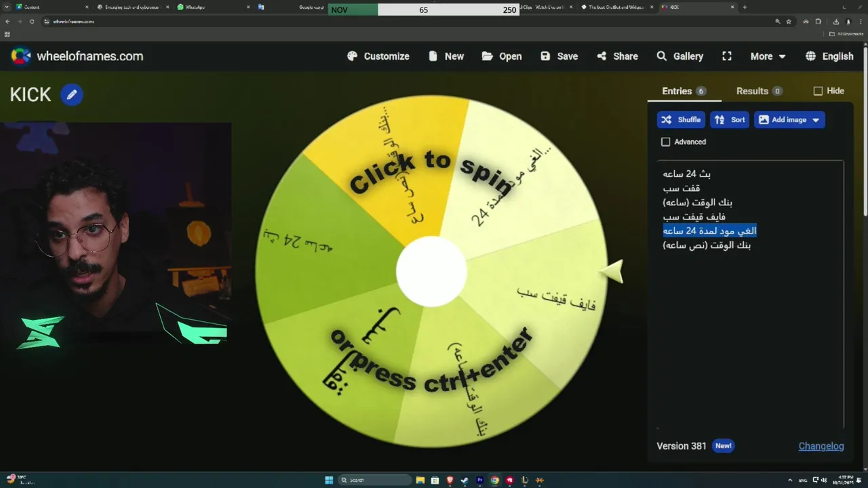Reload the current page
Image resolution: width=868 pixels, height=488 pixels.
click(x=31, y=22)
